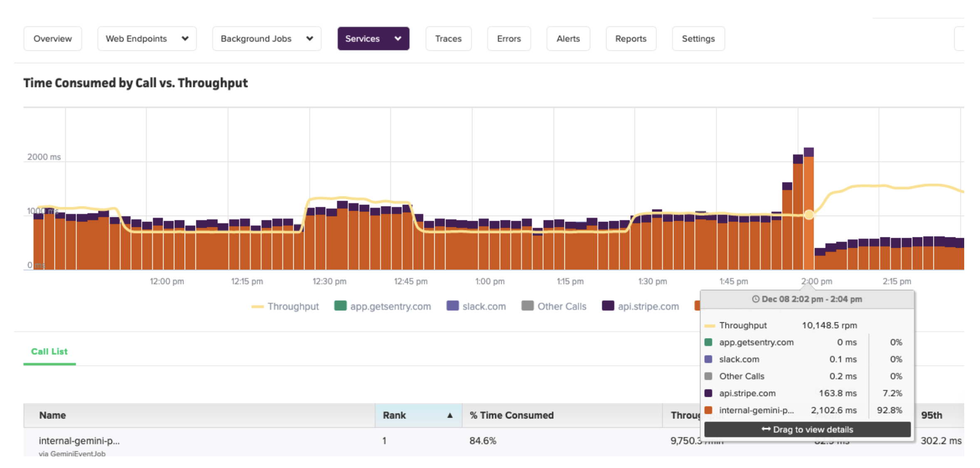Click the clock icon in the tooltip header
Viewport: 980px width, 468px height.
click(x=757, y=299)
